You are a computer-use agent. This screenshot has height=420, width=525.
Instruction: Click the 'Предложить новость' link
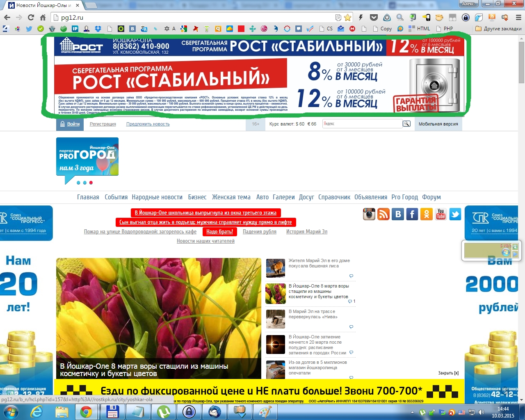(148, 124)
